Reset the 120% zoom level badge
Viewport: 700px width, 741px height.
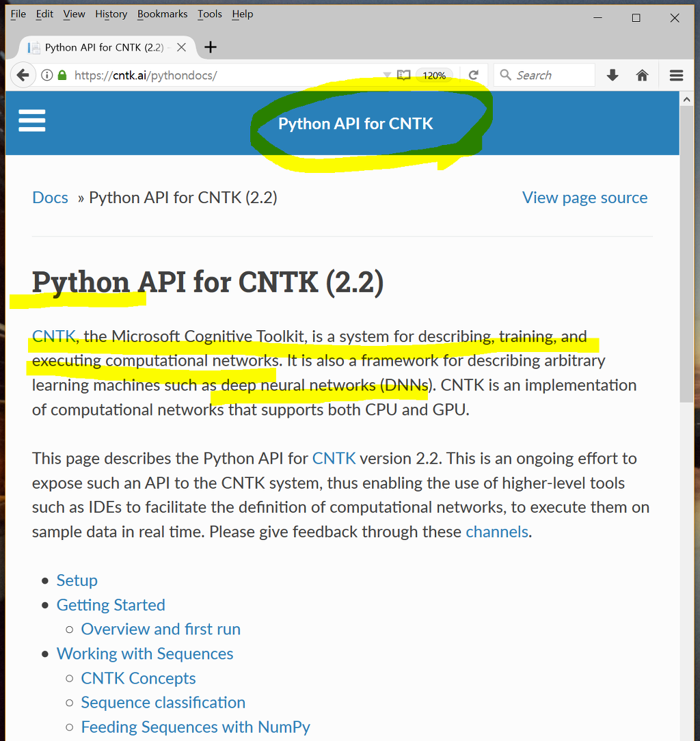[x=434, y=76]
